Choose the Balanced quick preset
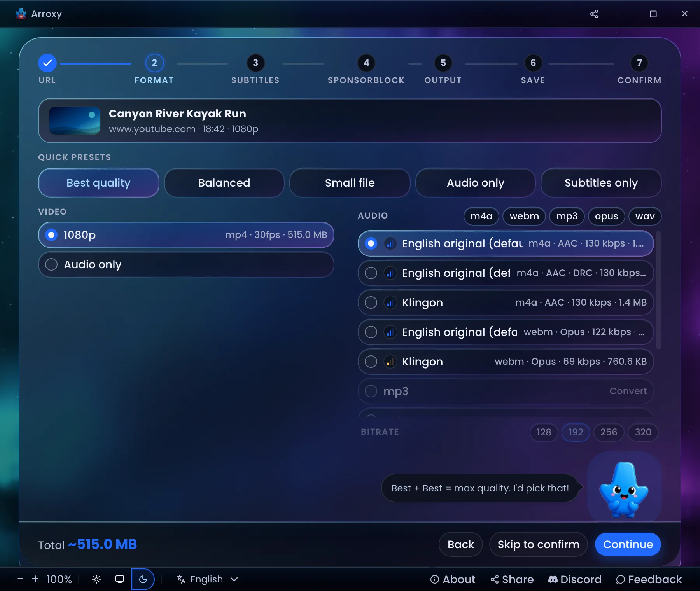The width and height of the screenshot is (700, 591). pos(224,183)
